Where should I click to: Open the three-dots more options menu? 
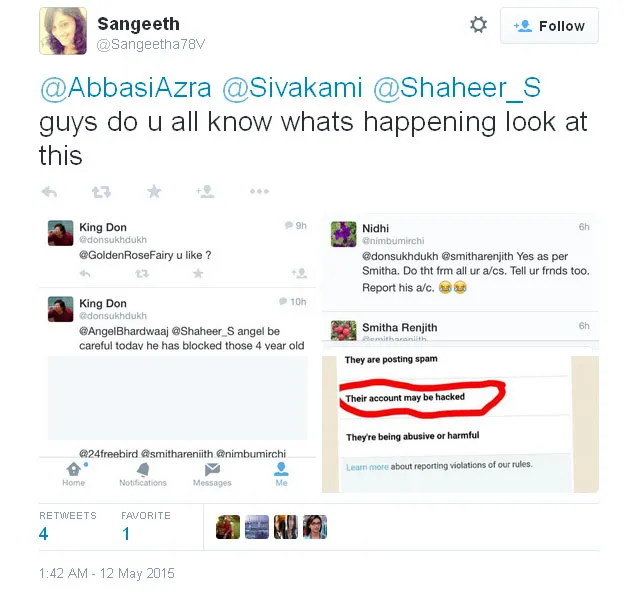tap(260, 191)
